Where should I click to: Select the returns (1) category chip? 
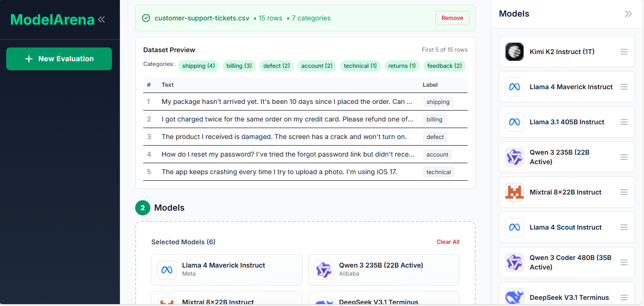coord(402,66)
